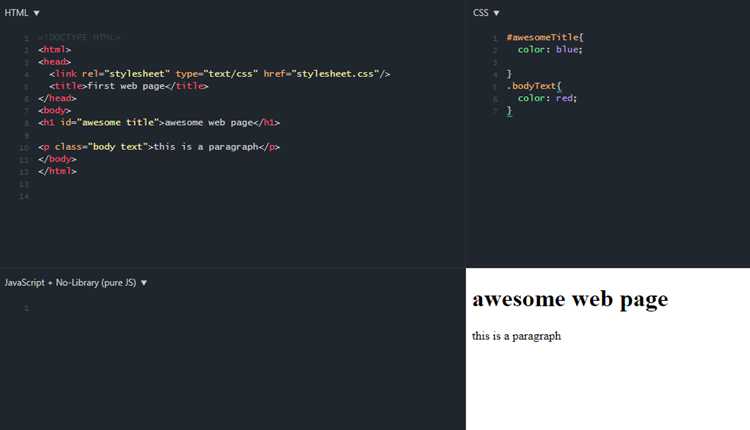Open the CSS panel dropdown arrow
The width and height of the screenshot is (750, 430).
(496, 13)
